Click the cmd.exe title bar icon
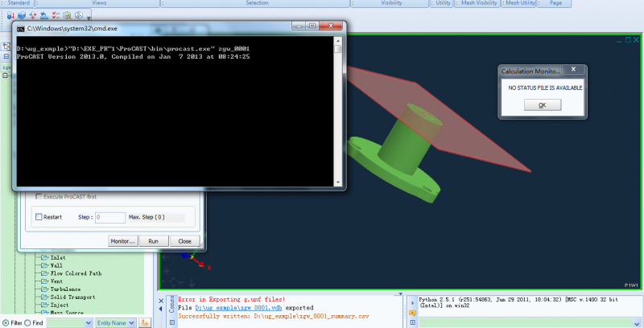Viewport: 644px width, 328px height. (21, 29)
